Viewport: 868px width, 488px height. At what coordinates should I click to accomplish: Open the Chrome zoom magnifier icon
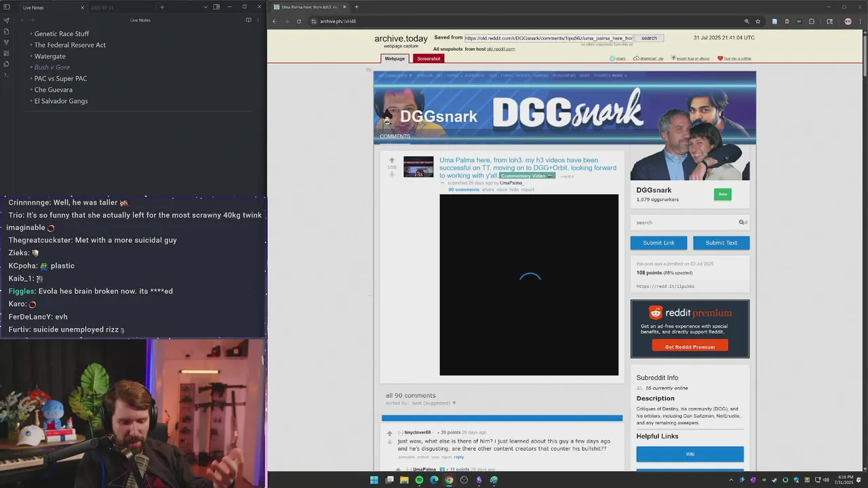[747, 21]
